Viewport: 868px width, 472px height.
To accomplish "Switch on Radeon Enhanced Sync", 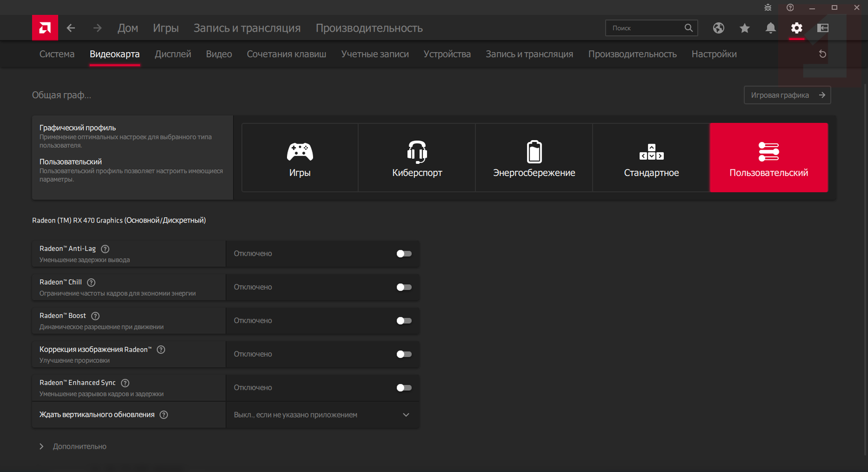I will tap(404, 388).
